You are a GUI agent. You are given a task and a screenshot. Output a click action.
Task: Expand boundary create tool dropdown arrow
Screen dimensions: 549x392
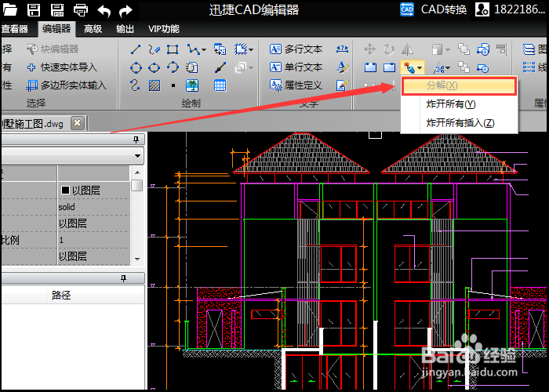click(x=251, y=49)
